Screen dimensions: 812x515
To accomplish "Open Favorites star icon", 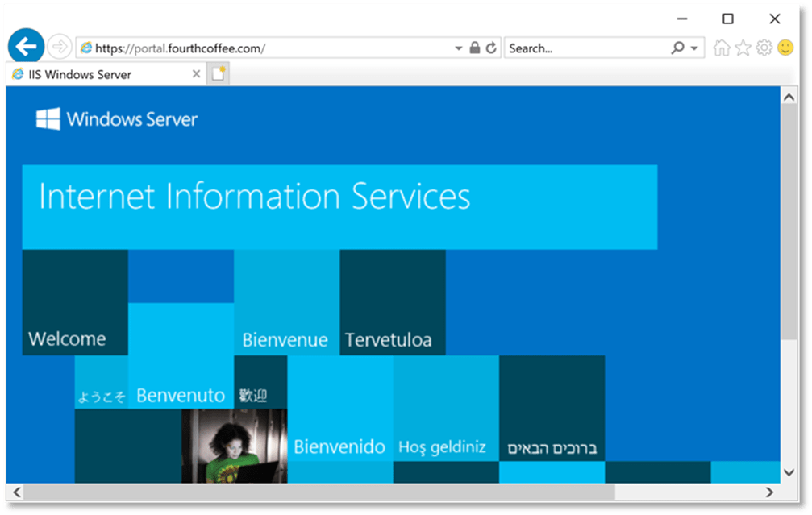I will 743,48.
